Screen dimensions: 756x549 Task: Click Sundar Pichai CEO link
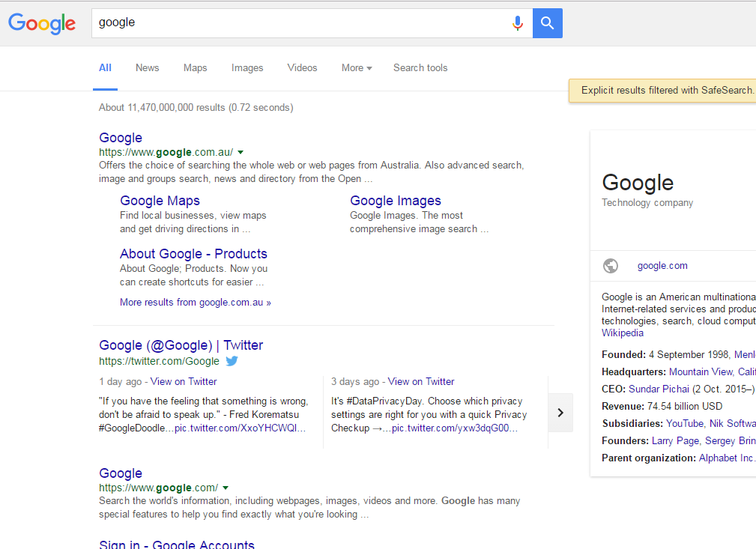pyautogui.click(x=659, y=389)
